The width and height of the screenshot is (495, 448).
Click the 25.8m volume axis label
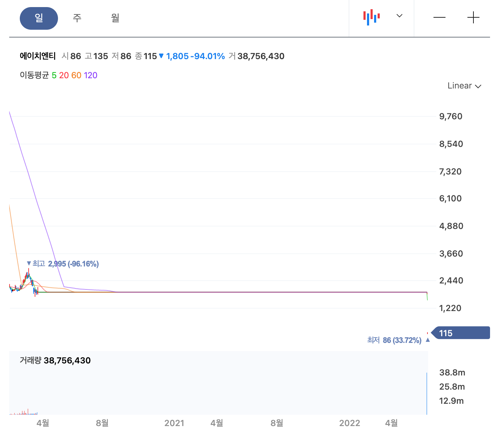pos(452,387)
